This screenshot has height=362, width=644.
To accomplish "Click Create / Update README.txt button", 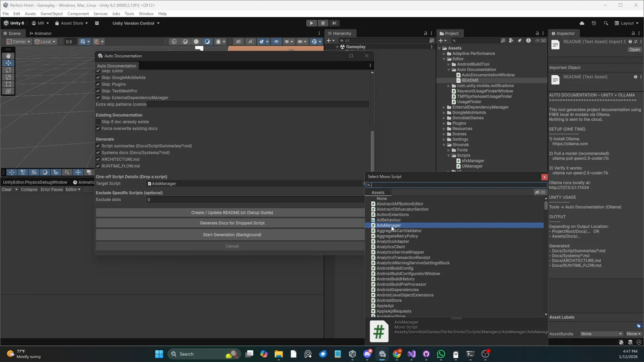I will [x=232, y=212].
